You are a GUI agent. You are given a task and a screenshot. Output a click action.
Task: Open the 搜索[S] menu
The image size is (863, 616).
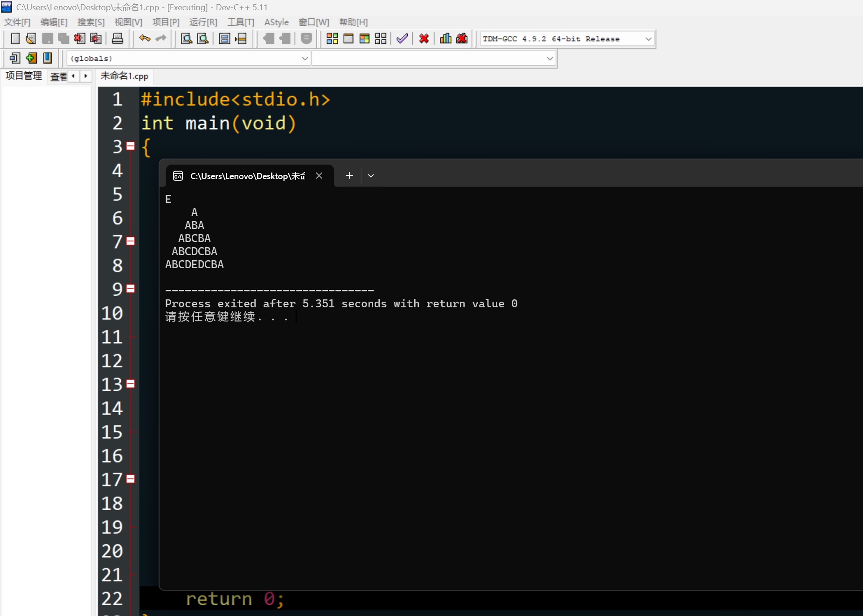(91, 22)
